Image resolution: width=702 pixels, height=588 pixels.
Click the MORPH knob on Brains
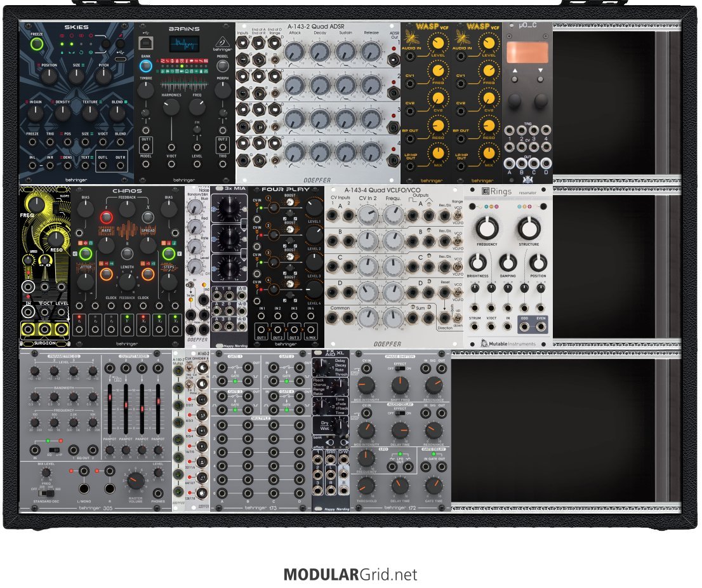click(x=223, y=90)
